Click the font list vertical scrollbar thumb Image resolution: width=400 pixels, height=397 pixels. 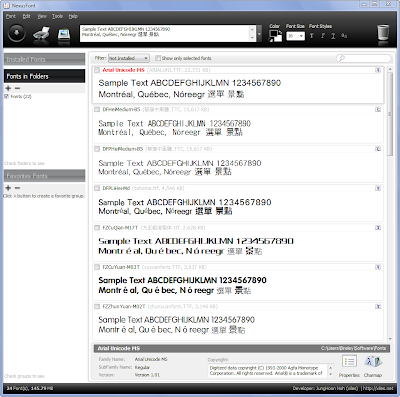pyautogui.click(x=390, y=113)
